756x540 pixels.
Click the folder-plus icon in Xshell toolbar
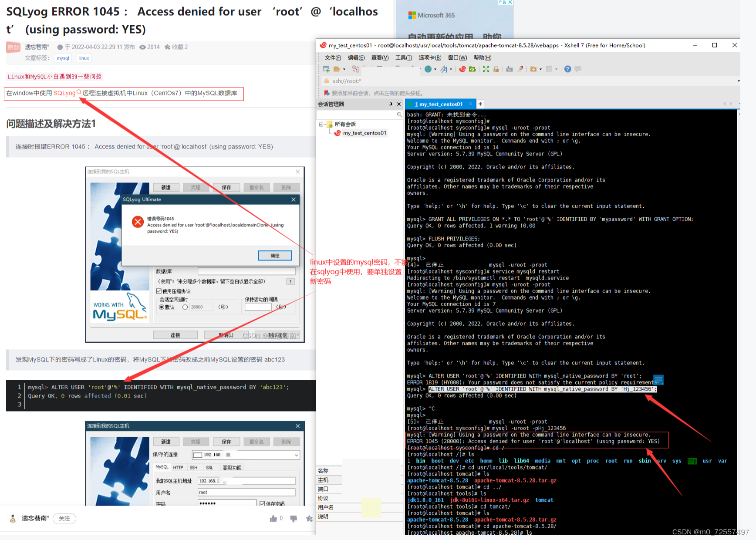[x=533, y=69]
